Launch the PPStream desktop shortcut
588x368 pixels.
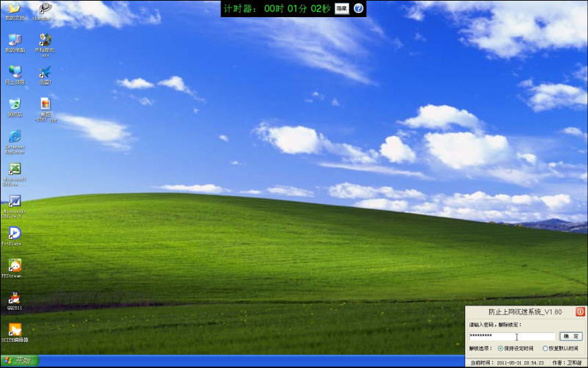pyautogui.click(x=13, y=268)
